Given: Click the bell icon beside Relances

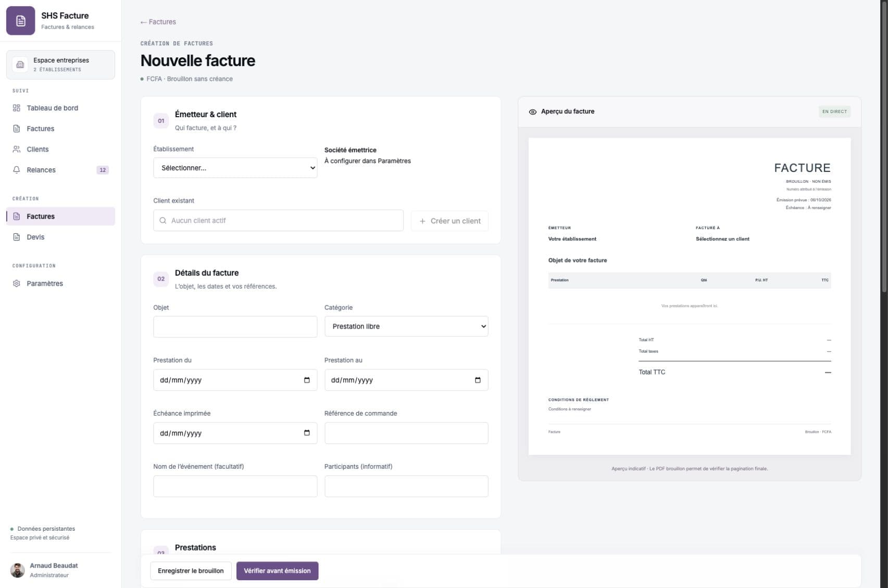Looking at the screenshot, I should pos(17,170).
